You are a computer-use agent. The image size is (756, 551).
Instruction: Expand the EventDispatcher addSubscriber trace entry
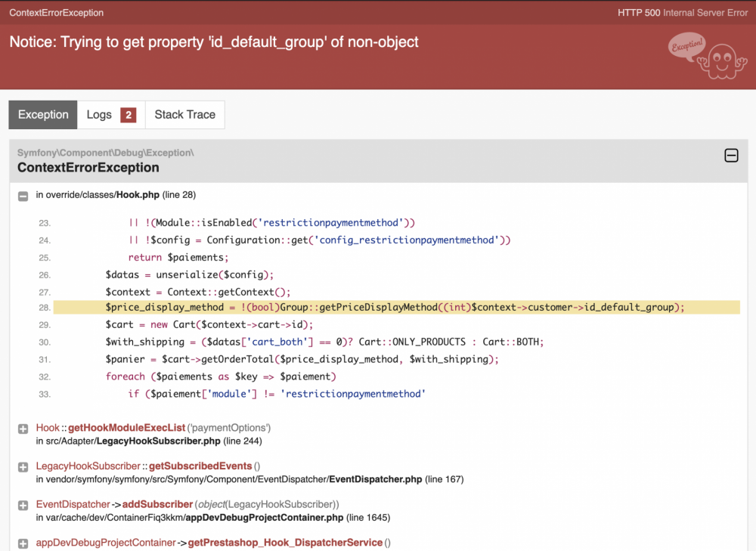click(x=23, y=505)
